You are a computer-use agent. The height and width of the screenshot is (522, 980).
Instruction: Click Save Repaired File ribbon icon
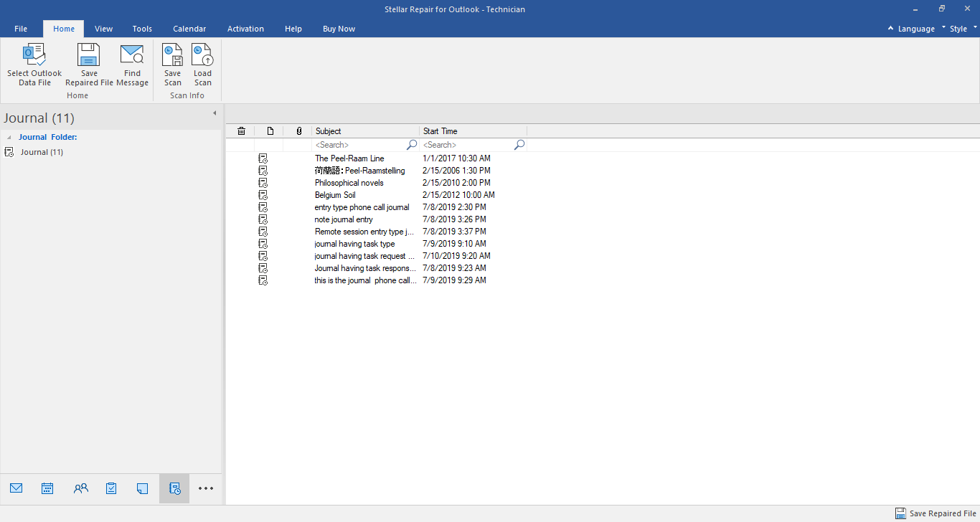click(89, 55)
